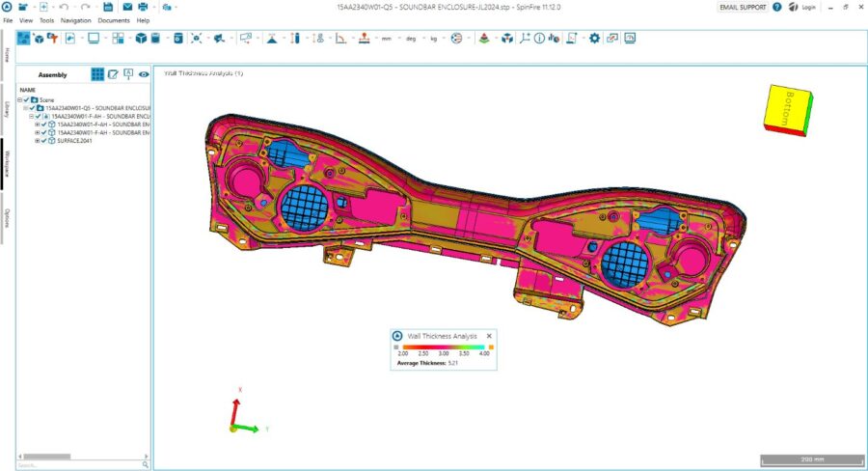Image resolution: width=868 pixels, height=471 pixels.
Task: Click the wall thickness color gradient bar
Action: point(444,346)
